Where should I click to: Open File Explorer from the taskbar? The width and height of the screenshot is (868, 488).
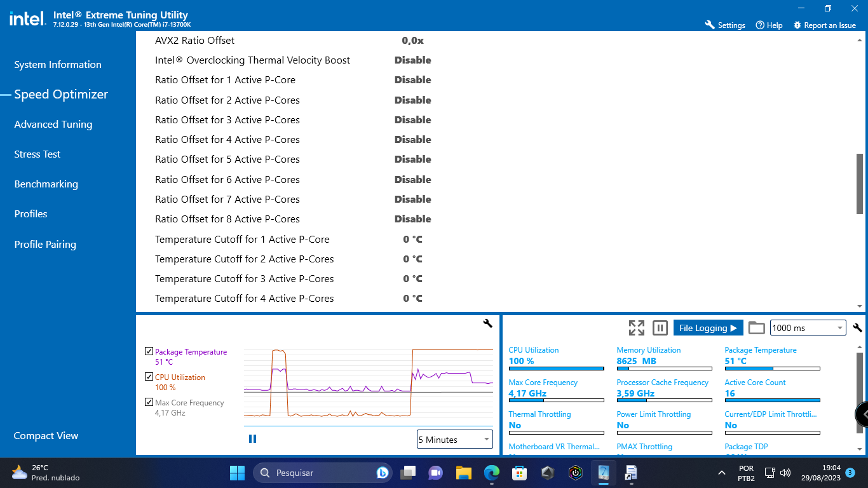tap(463, 473)
